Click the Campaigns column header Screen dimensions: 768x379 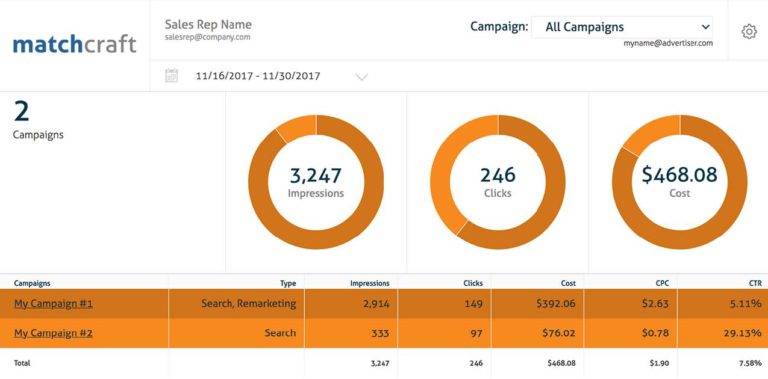coord(32,283)
